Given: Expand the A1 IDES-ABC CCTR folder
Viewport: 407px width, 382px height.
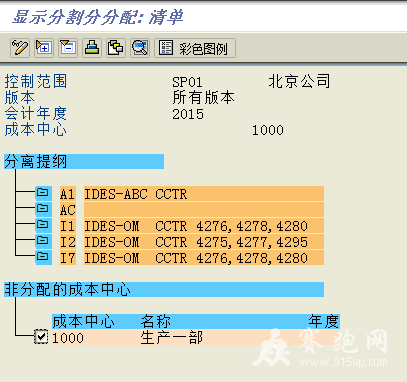Looking at the screenshot, I should [x=43, y=193].
